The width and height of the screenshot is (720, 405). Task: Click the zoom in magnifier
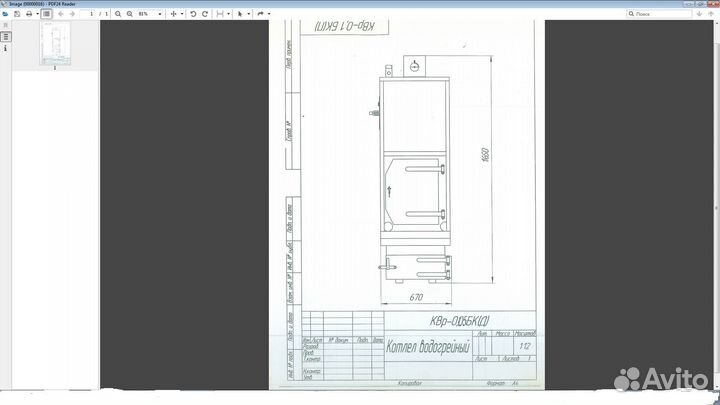click(130, 14)
